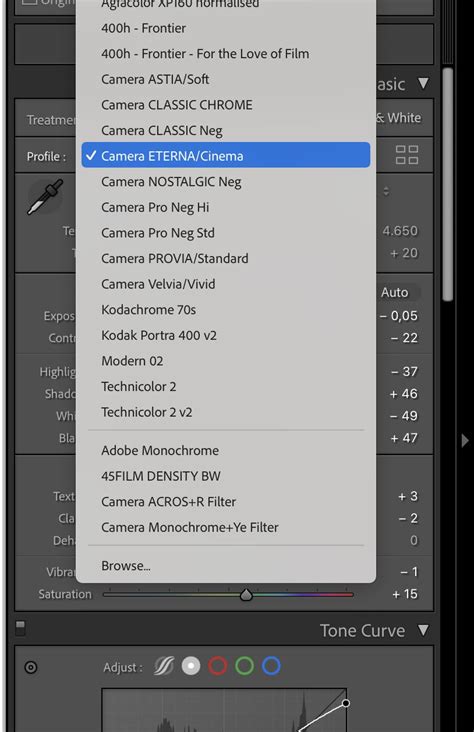Click the Highlights value − 37
Image resolution: width=474 pixels, height=732 pixels.
click(x=404, y=372)
